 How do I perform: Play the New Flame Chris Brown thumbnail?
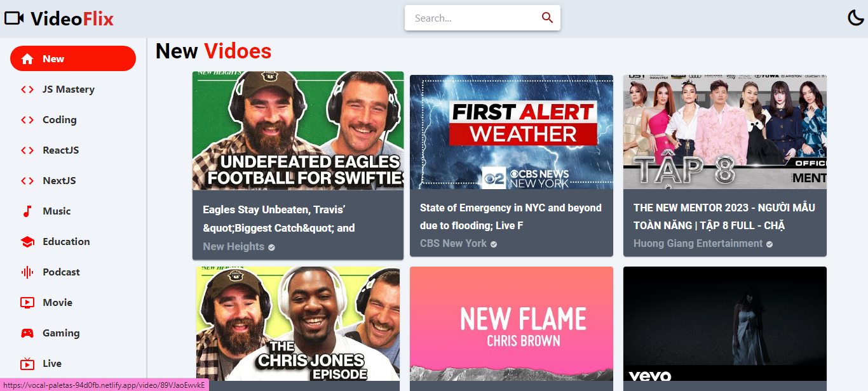click(x=512, y=324)
